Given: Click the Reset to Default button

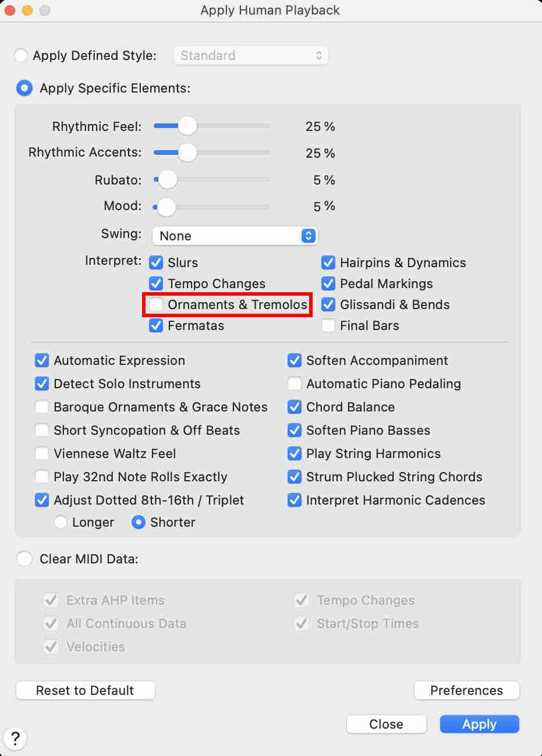Looking at the screenshot, I should click(x=85, y=690).
